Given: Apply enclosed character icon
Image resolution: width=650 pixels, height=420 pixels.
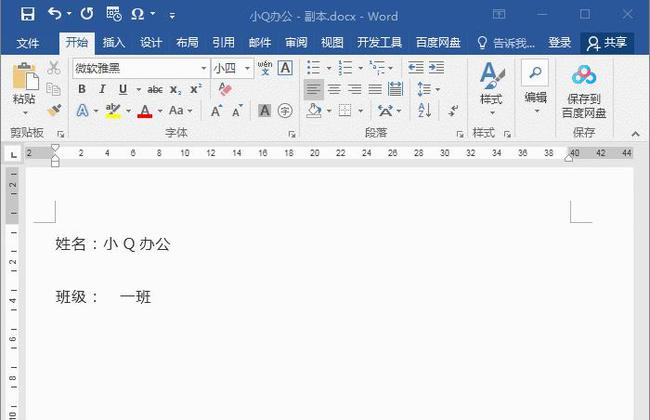Looking at the screenshot, I should click(285, 111).
